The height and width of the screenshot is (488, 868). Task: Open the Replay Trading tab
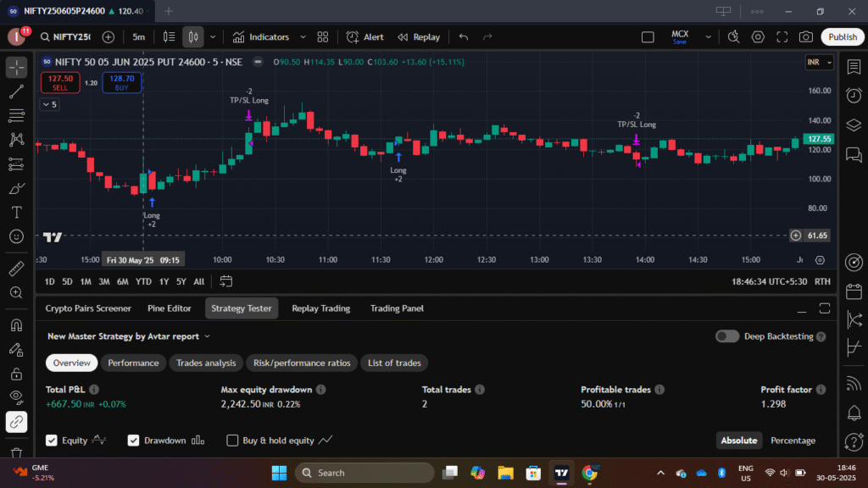pyautogui.click(x=321, y=308)
